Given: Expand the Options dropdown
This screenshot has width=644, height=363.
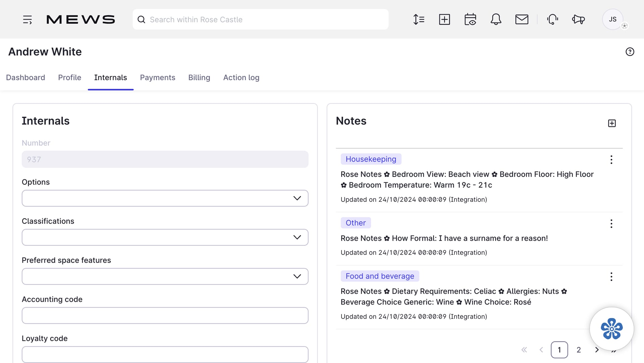Looking at the screenshot, I should click(165, 198).
